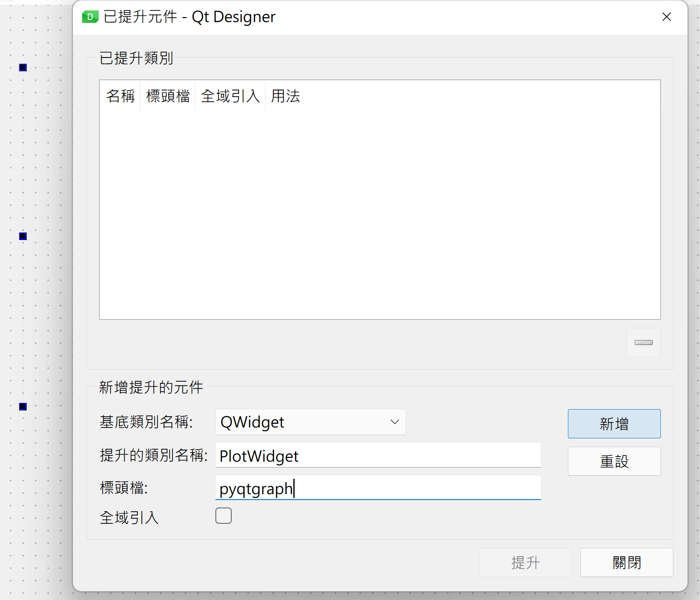The width and height of the screenshot is (700, 600).
Task: Click the 全域引入 column header in list
Action: 230,96
